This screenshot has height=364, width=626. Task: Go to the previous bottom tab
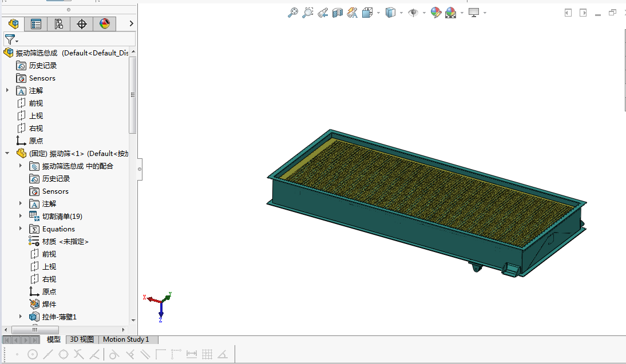point(16,340)
